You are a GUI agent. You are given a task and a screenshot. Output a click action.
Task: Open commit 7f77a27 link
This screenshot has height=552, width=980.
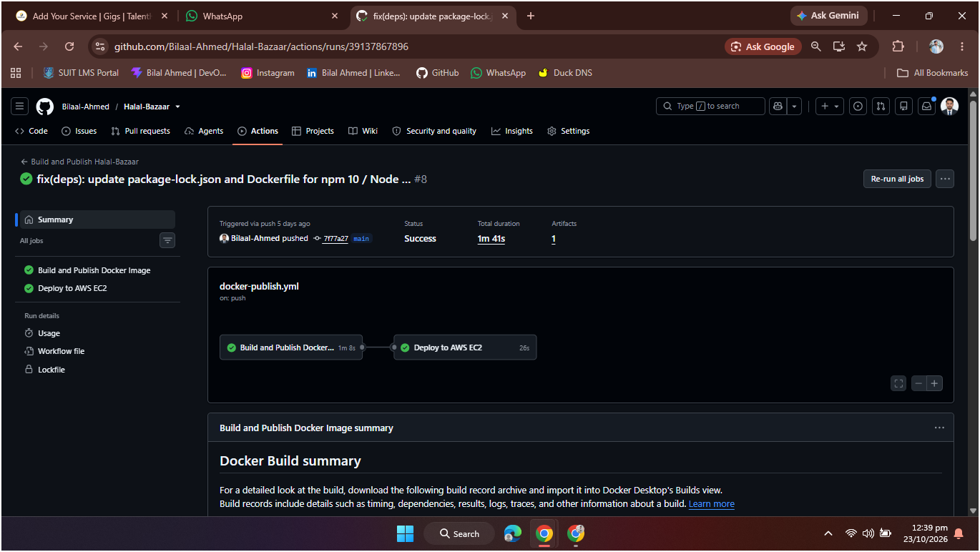335,239
